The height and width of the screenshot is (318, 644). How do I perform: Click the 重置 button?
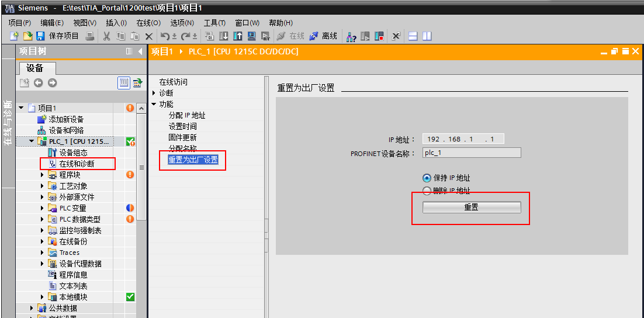click(x=472, y=208)
